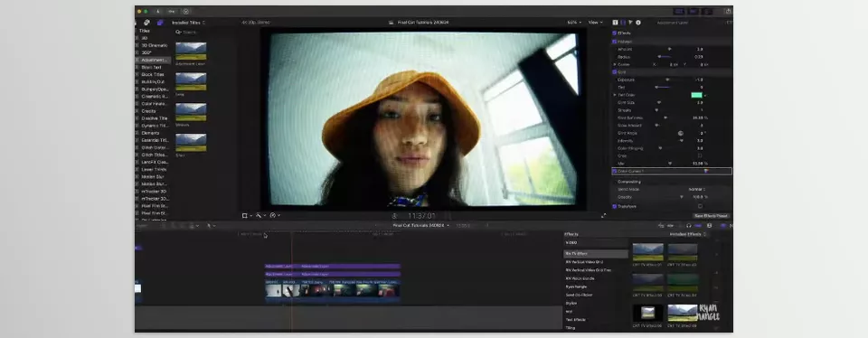Viewport: 868px width, 338px height.
Task: Click the play icon beside timecode
Action: coord(395,216)
